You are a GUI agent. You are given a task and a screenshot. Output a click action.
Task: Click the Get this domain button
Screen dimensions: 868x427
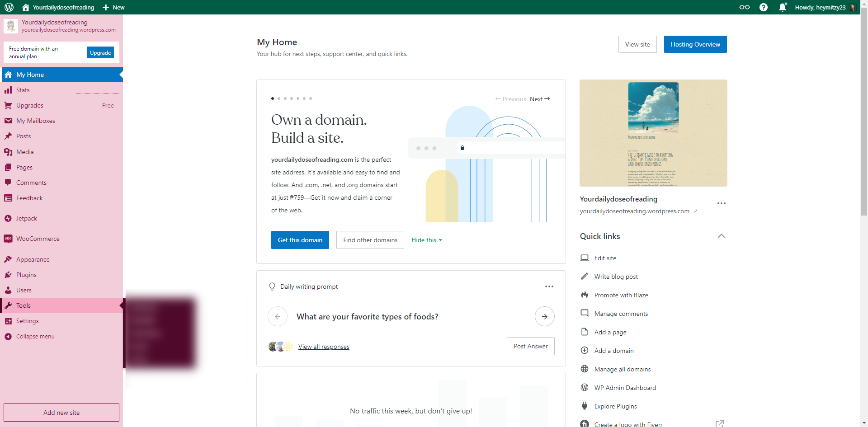[x=300, y=240]
